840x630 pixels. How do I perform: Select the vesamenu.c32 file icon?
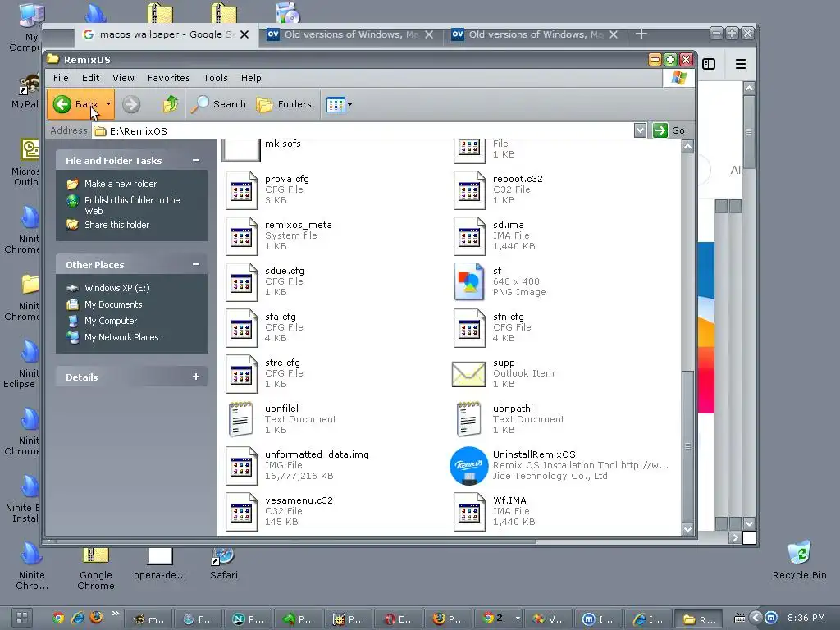click(241, 512)
